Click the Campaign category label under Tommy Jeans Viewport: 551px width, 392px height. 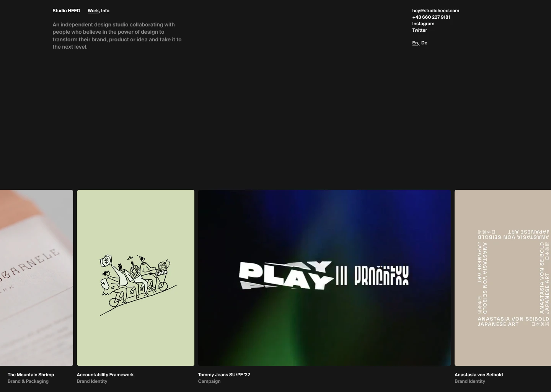click(209, 381)
